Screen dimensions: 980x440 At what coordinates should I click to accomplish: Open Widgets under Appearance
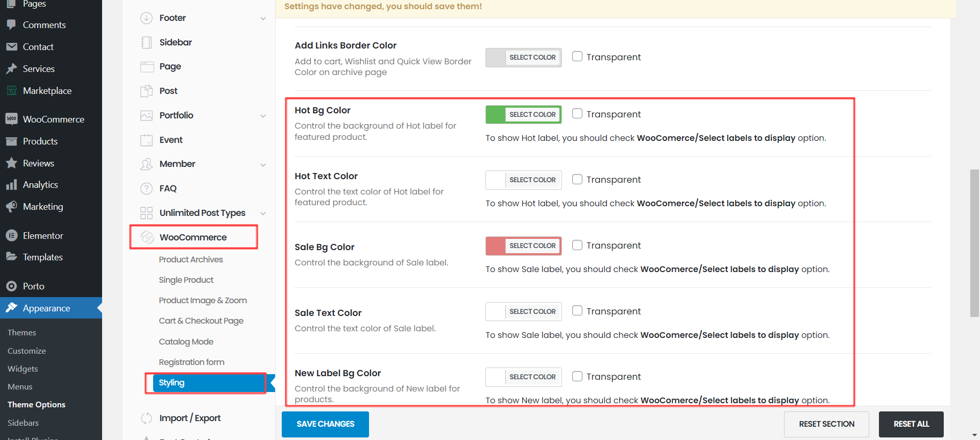pyautogui.click(x=22, y=369)
